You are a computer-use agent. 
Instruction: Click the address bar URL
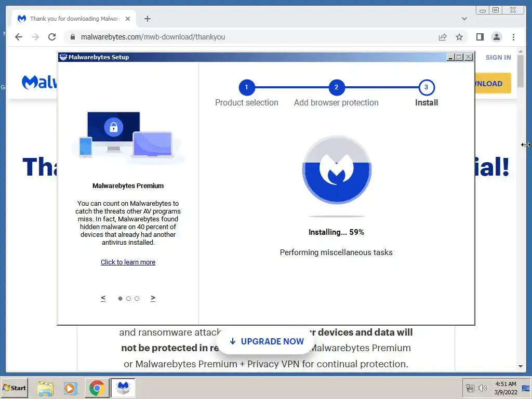(153, 37)
